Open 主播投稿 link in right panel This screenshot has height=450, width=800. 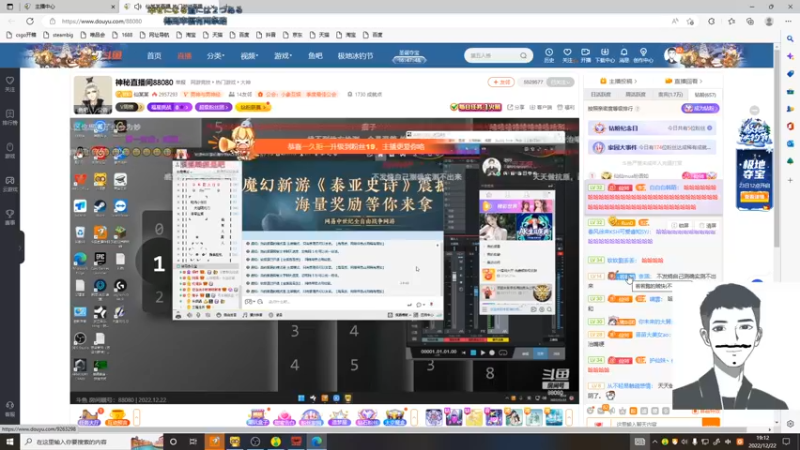618,81
